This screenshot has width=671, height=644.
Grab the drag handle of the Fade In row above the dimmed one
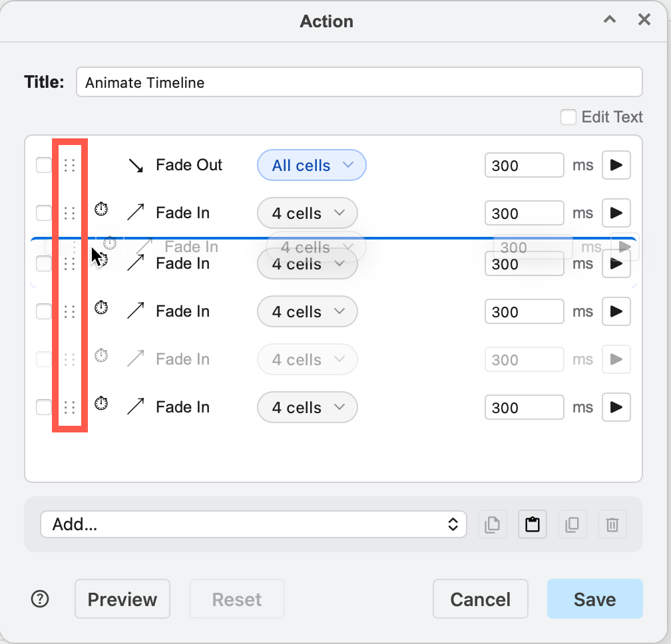[x=69, y=311]
